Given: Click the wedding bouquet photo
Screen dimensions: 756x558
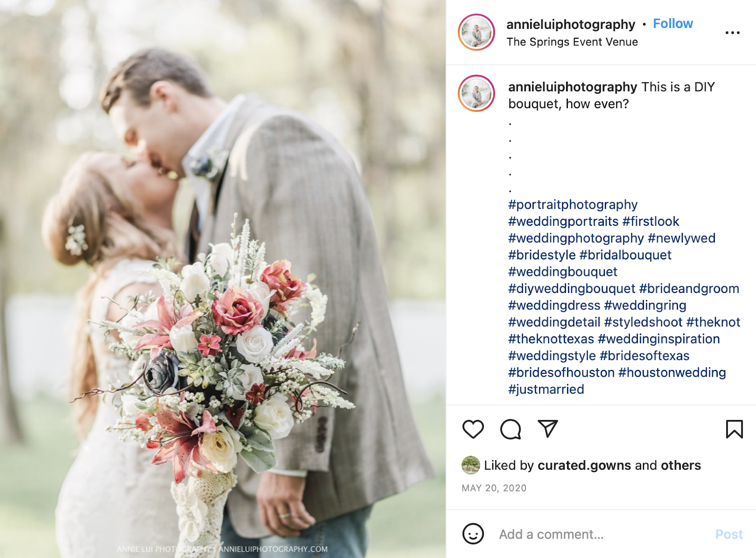Looking at the screenshot, I should point(223,279).
